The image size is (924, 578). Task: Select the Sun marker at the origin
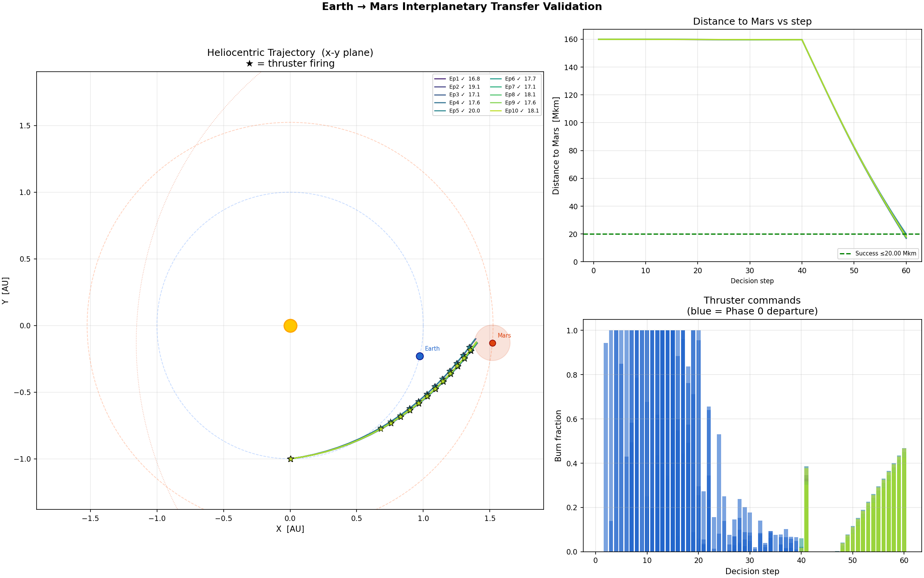290,326
